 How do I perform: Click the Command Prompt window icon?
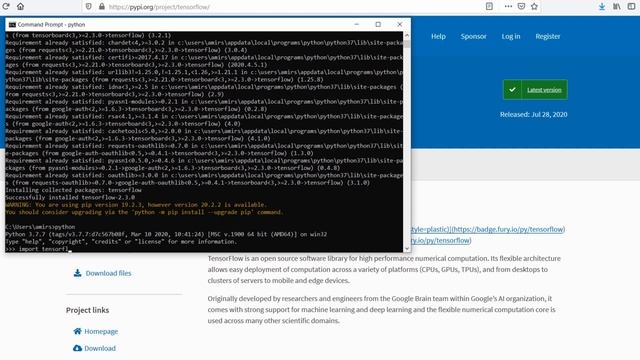pyautogui.click(x=12, y=24)
